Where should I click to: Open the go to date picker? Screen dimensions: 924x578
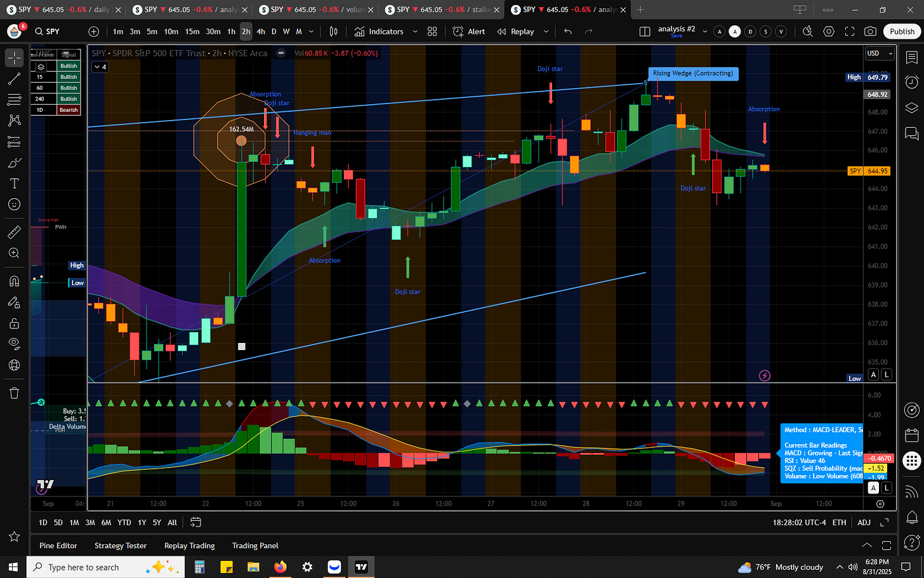(x=195, y=523)
